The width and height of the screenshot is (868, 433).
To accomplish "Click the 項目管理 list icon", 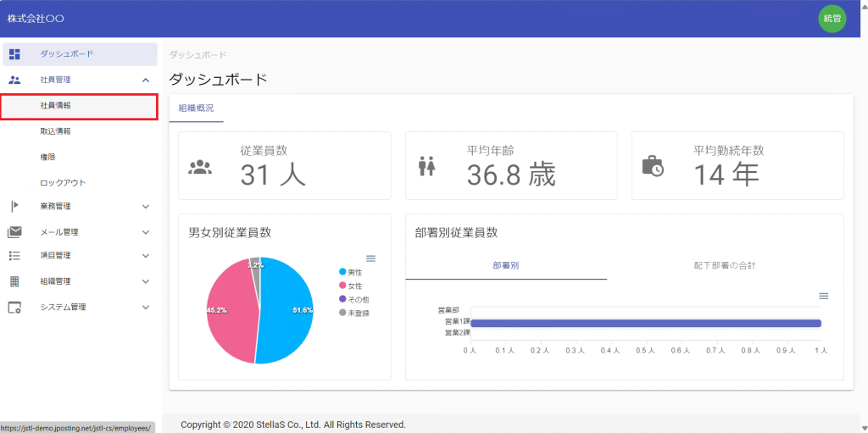I will 14,255.
